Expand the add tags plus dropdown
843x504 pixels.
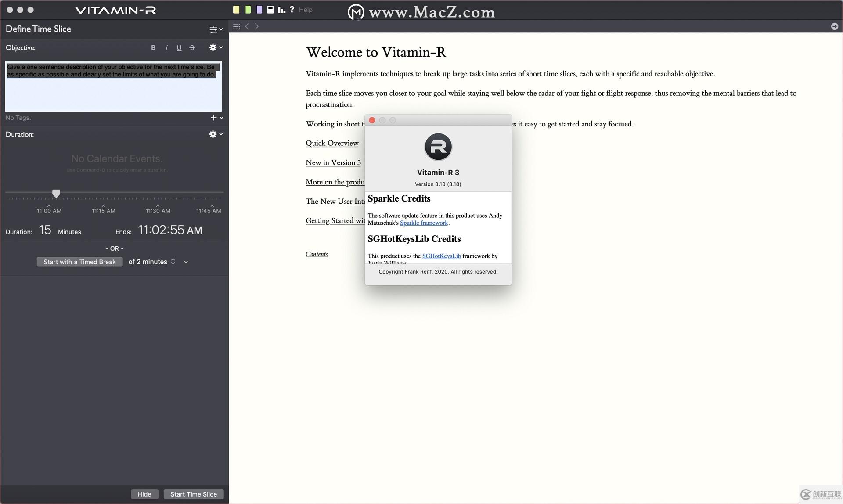coord(216,118)
